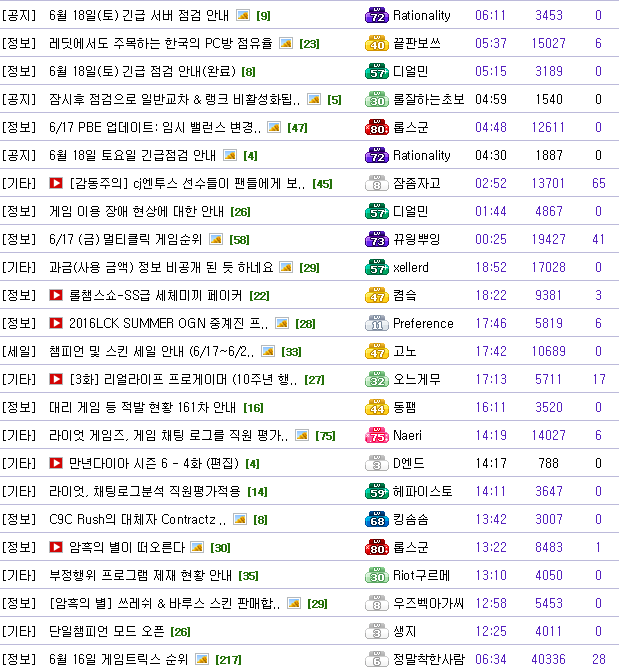Image resolution: width=623 pixels, height=672 pixels.
Task: Open profile of author Preference
Action: pyautogui.click(x=423, y=324)
